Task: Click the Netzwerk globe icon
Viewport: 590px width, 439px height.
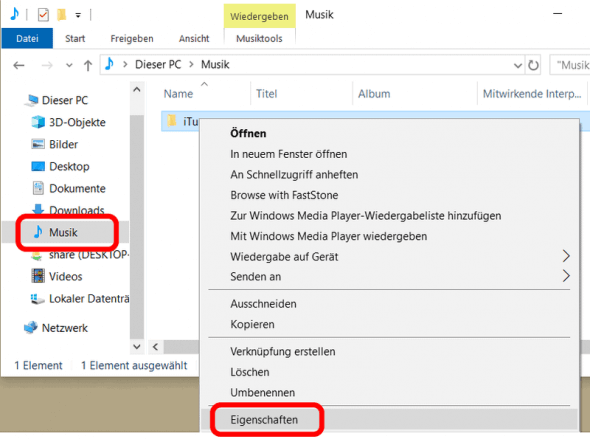Action: point(31,328)
